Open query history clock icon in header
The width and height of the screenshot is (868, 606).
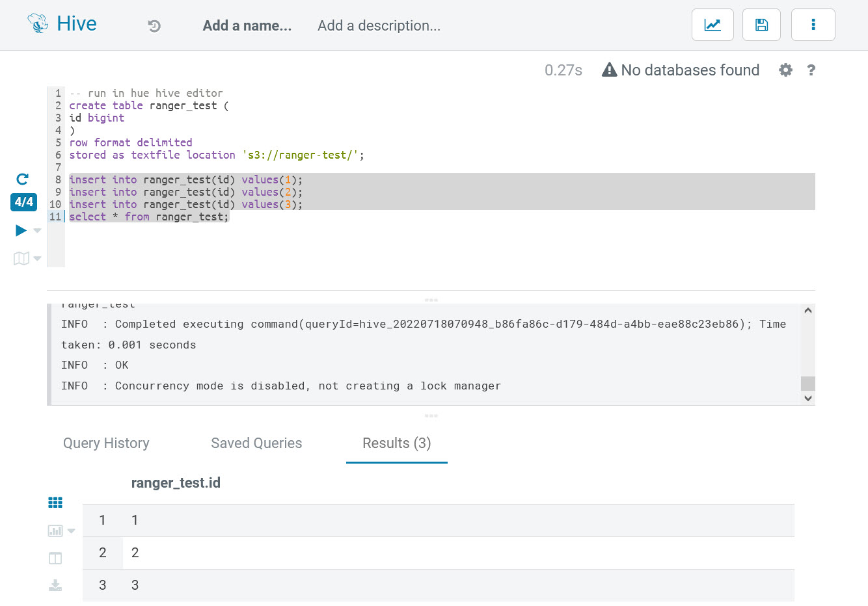[x=154, y=26]
